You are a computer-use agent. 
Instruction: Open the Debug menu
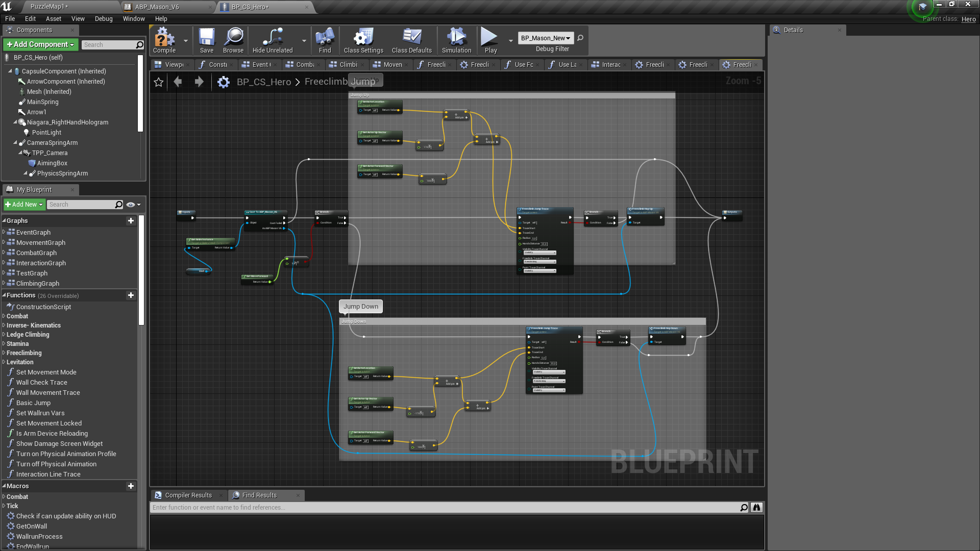[x=104, y=19]
